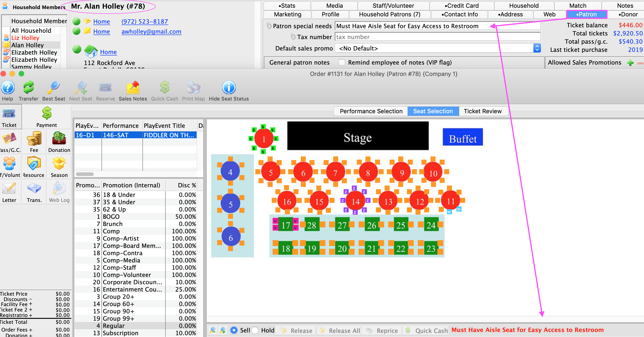
Task: Switch to the Performance Selection tab
Action: (x=371, y=111)
